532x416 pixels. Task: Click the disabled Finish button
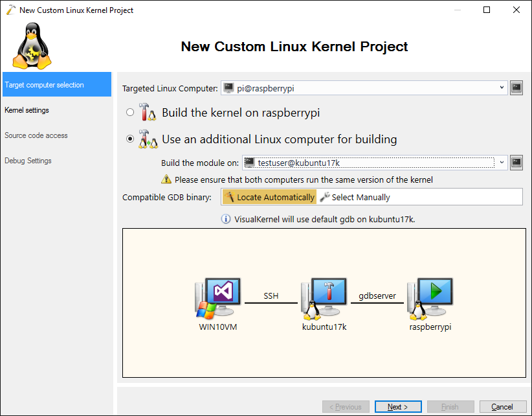click(450, 406)
